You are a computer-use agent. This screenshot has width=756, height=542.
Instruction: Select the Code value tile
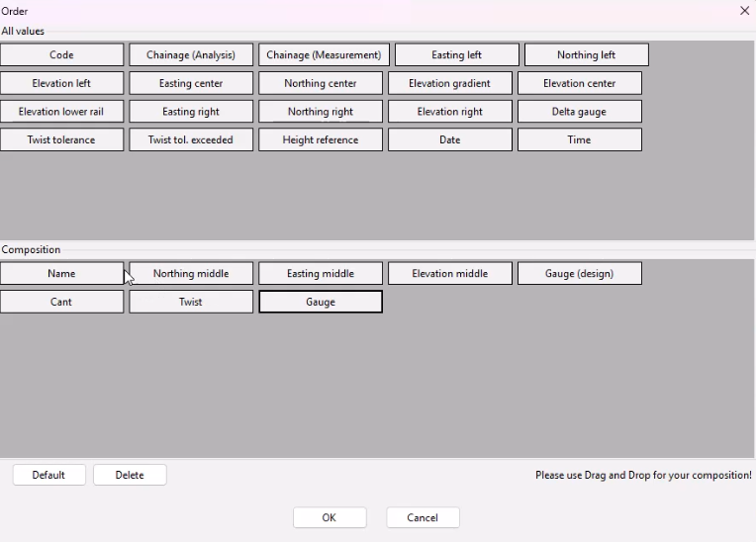click(x=61, y=55)
